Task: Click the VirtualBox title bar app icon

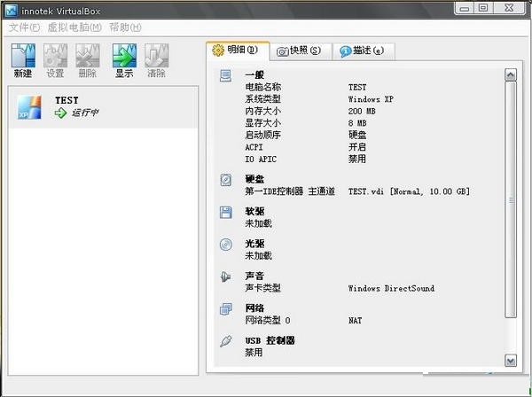Action: click(x=12, y=11)
